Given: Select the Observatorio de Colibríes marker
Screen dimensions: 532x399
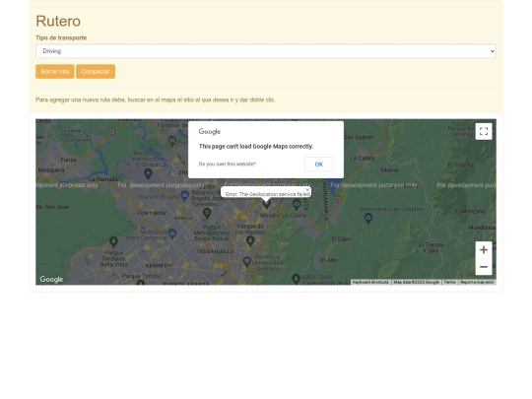Looking at the screenshot, I should 368,218.
